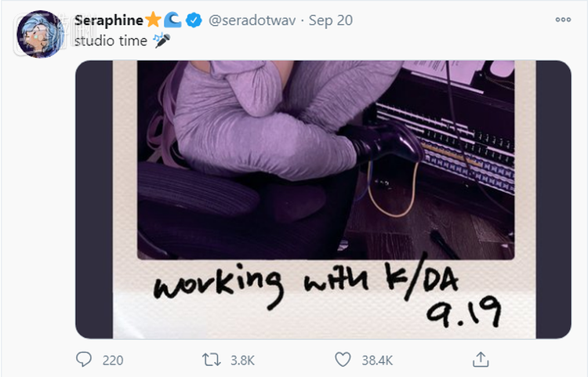Open the share tweet icon
Screen dimensions: 588x377
(481, 360)
